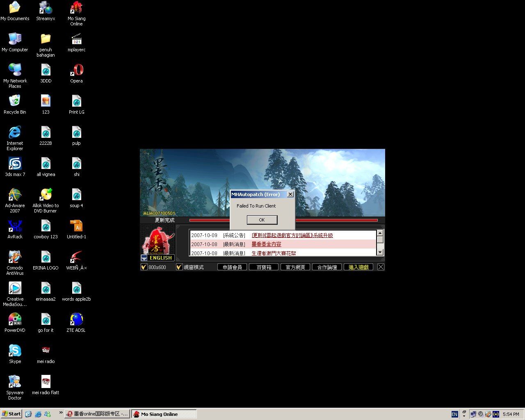
Task: Select the My Network Places icon
Action: [15, 76]
